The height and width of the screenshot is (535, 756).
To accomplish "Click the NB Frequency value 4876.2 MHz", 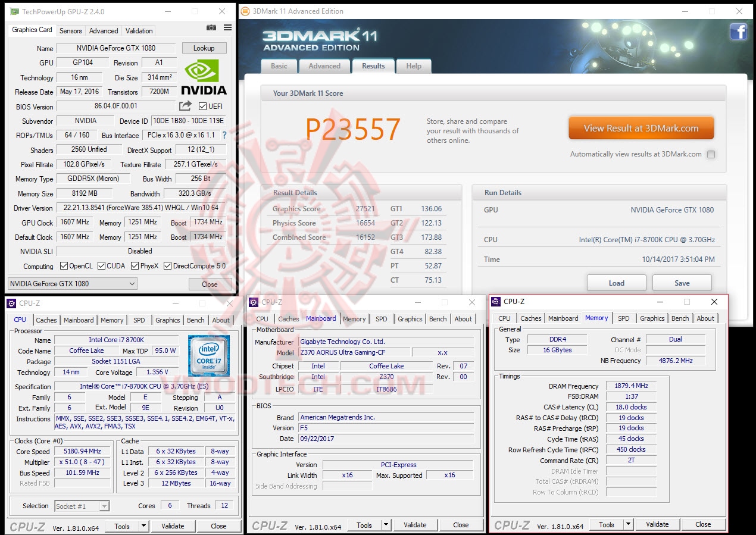I will (x=676, y=361).
